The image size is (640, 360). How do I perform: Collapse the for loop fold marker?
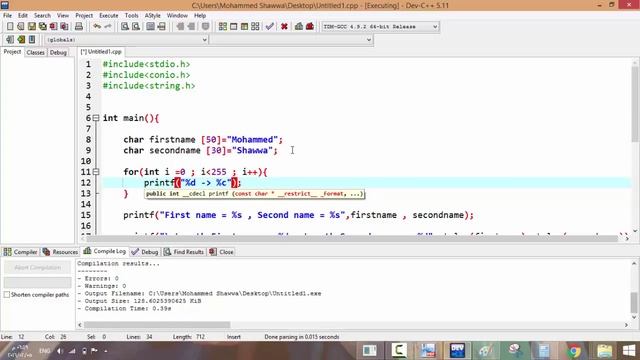point(96,172)
